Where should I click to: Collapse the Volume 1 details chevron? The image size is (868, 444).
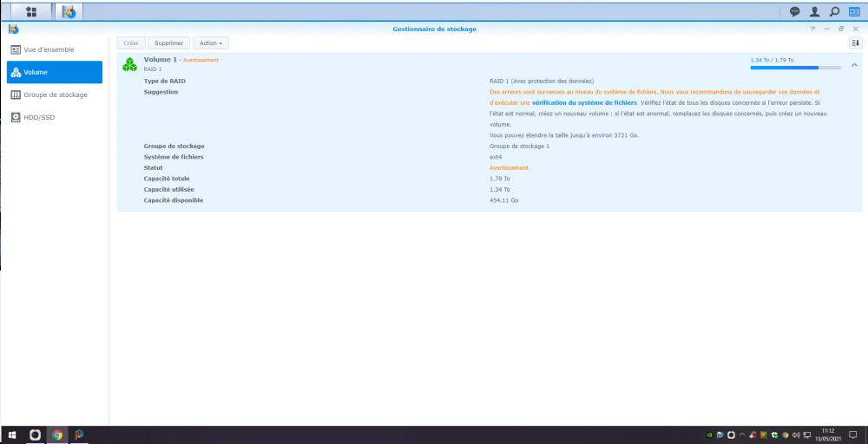point(854,65)
